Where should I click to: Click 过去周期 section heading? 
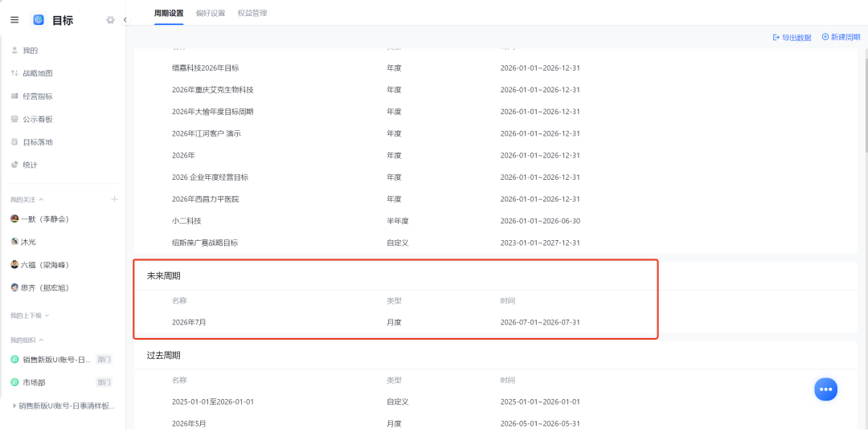(163, 355)
